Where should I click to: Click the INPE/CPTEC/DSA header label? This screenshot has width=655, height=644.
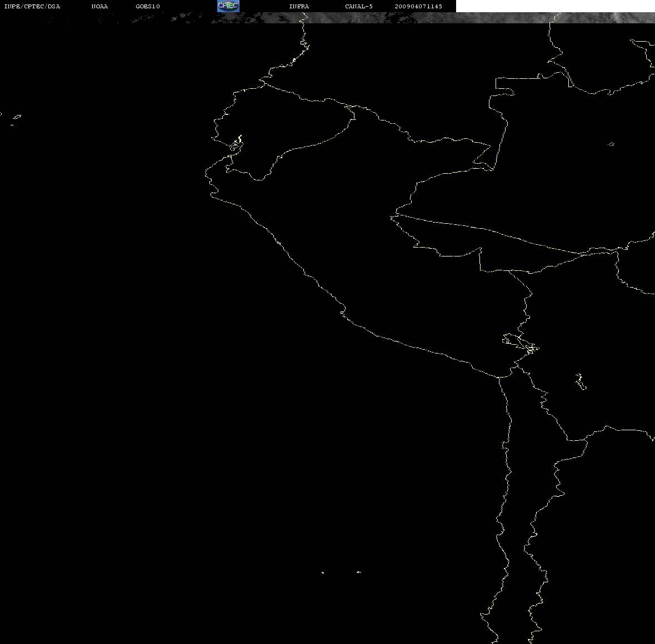pos(32,6)
